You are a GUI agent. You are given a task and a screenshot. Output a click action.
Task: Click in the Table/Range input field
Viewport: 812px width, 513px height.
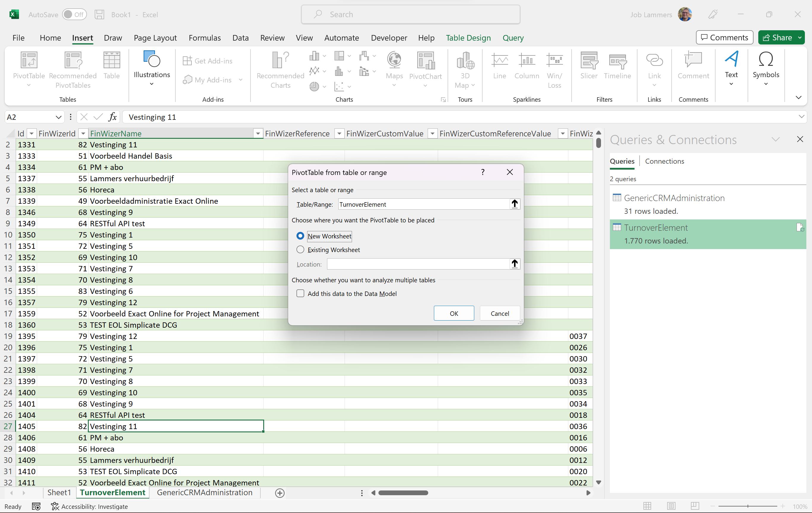(424, 204)
